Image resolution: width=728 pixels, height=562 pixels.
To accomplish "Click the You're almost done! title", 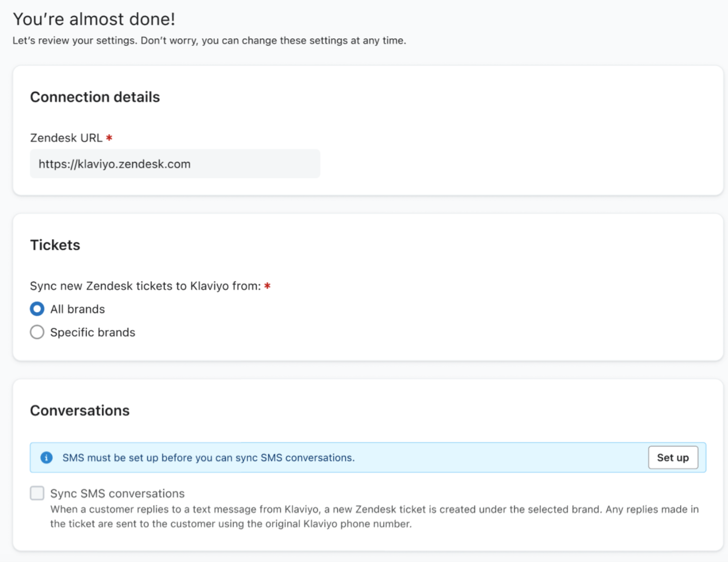I will coord(94,19).
